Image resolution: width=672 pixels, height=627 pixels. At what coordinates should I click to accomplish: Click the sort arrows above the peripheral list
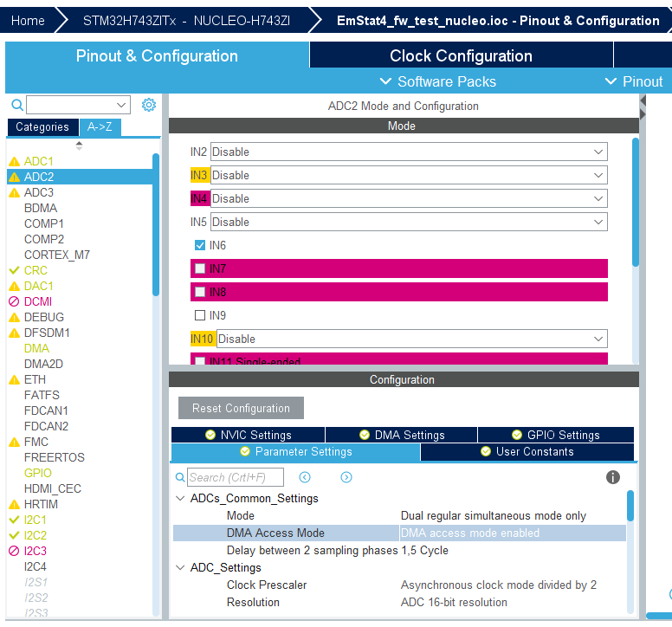click(79, 145)
